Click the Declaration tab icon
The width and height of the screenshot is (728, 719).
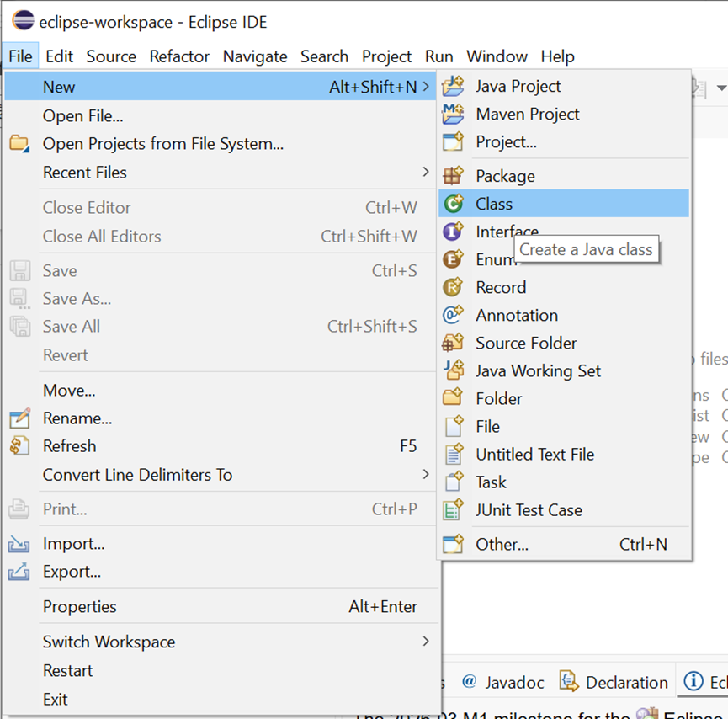tap(569, 681)
